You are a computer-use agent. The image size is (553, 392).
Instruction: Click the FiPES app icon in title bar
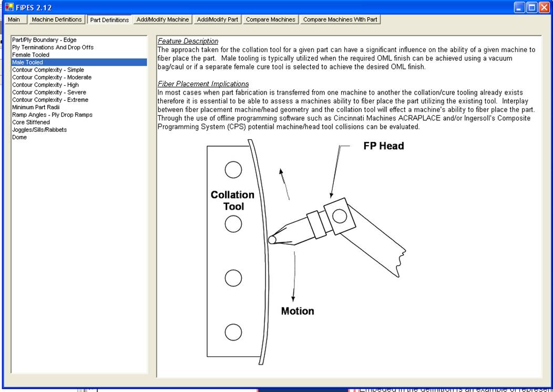[9, 7]
